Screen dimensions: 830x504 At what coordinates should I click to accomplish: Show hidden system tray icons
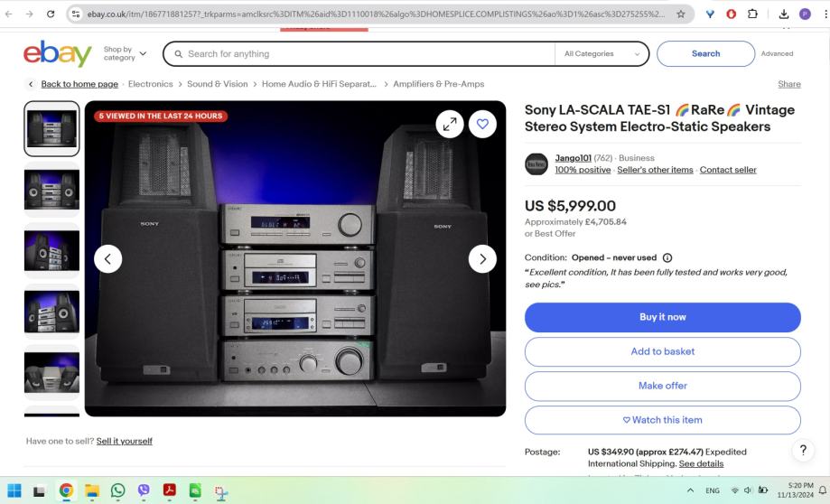pyautogui.click(x=690, y=490)
